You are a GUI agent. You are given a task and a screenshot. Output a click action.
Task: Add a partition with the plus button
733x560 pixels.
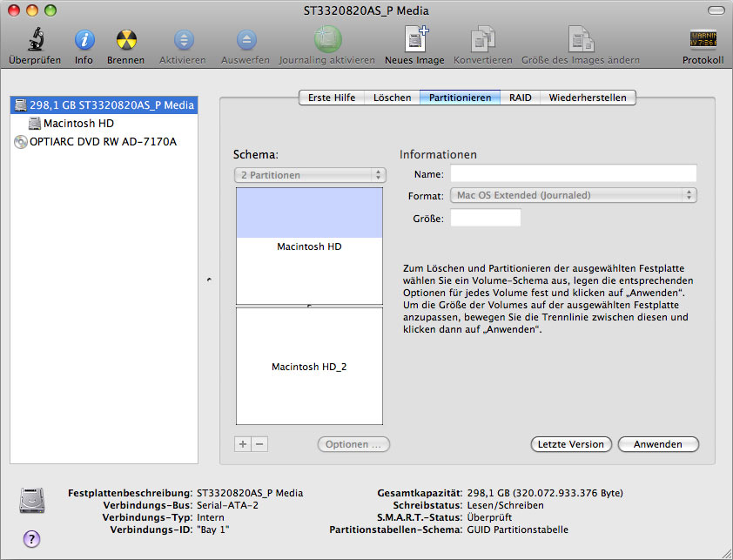pyautogui.click(x=243, y=444)
